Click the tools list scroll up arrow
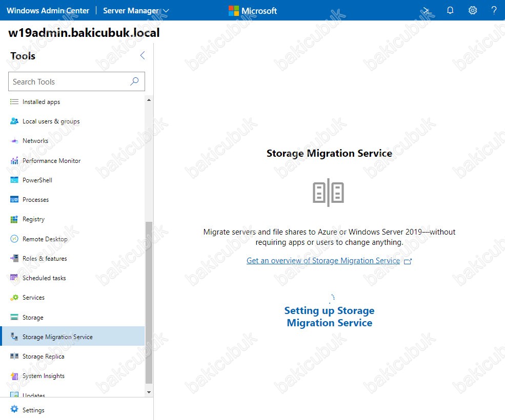This screenshot has height=420, width=505. coord(149,100)
